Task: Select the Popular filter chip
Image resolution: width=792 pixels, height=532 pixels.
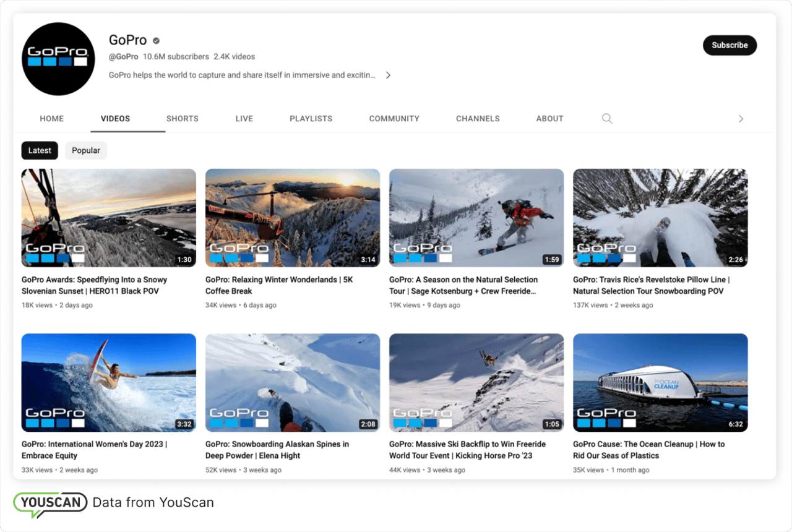Action: coord(86,150)
